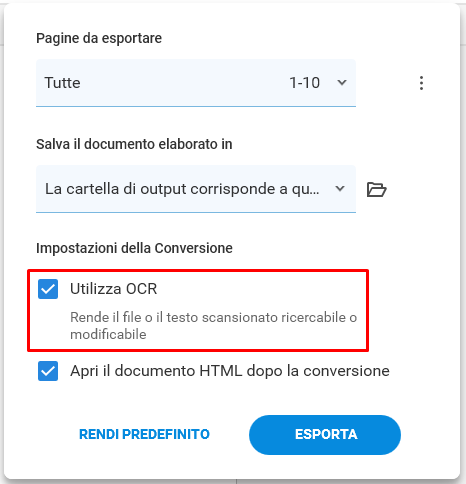Untick the blue box for Apri il documento HTML
The width and height of the screenshot is (466, 484).
[48, 371]
